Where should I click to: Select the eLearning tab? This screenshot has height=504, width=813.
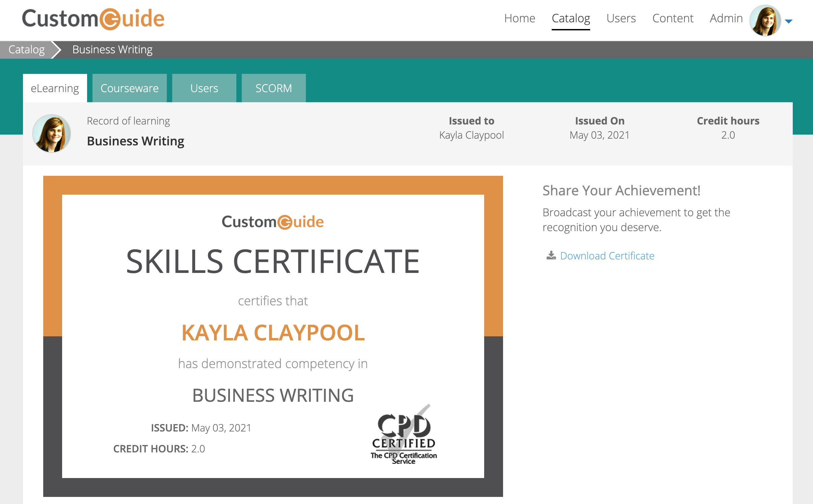55,88
